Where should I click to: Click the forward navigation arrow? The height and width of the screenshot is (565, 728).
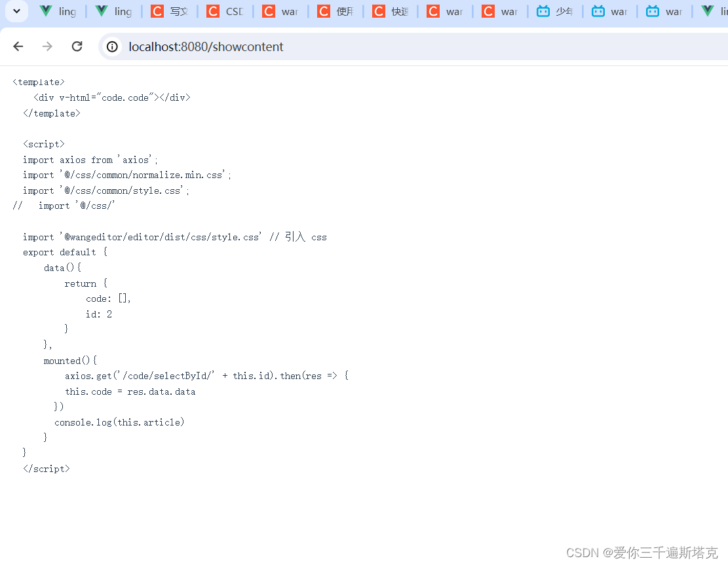click(x=47, y=46)
